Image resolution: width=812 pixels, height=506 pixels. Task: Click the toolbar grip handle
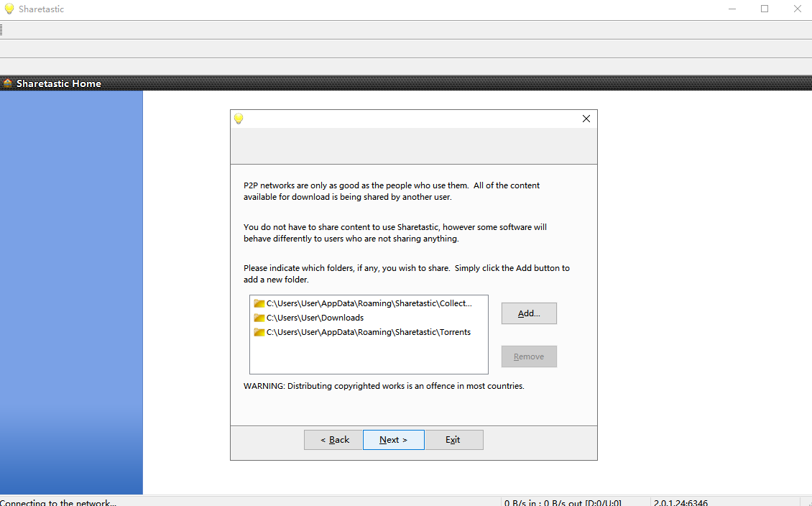(1, 30)
